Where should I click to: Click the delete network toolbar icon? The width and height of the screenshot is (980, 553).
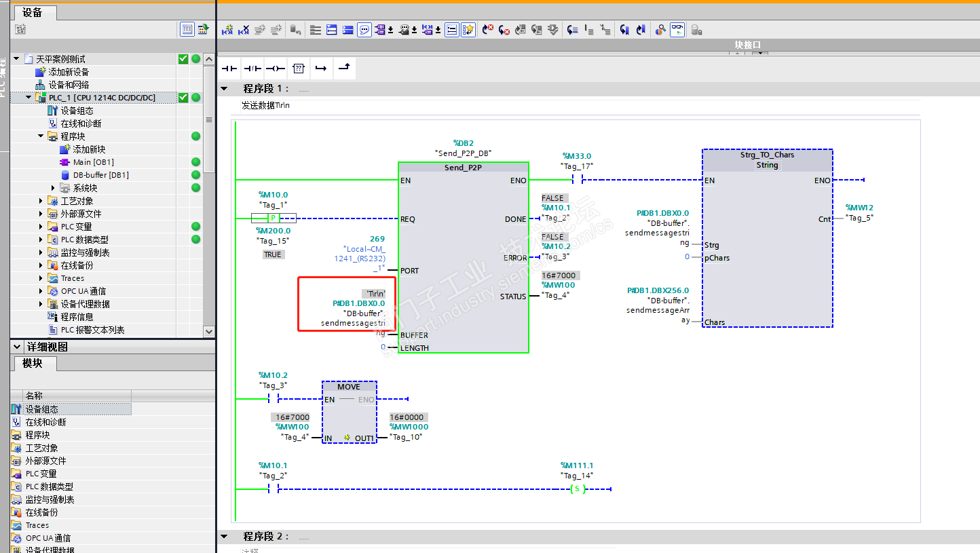tap(244, 30)
